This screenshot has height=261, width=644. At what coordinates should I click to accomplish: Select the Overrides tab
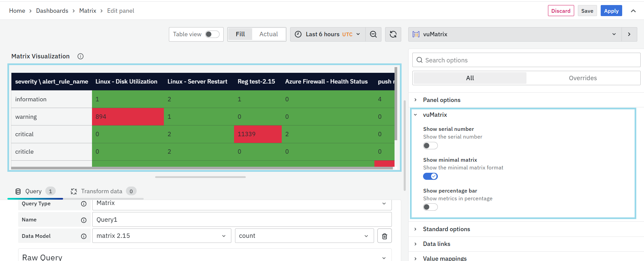tap(583, 78)
